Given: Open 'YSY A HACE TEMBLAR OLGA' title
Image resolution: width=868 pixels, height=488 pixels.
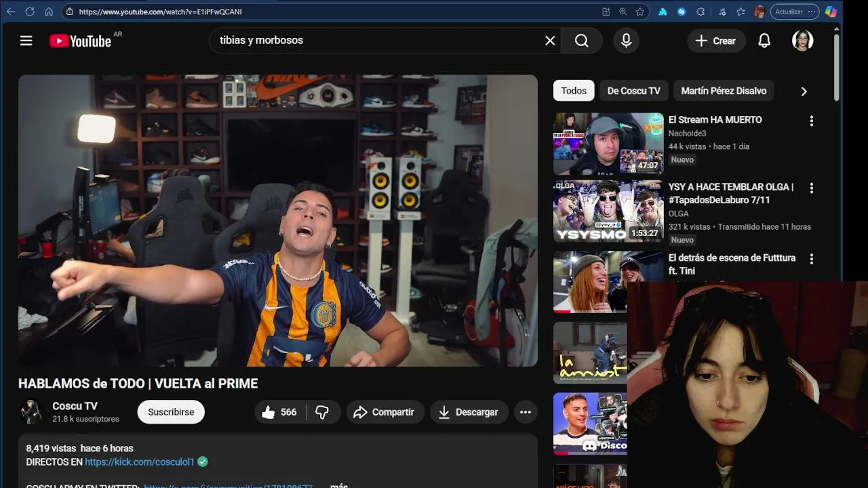Looking at the screenshot, I should [x=731, y=193].
